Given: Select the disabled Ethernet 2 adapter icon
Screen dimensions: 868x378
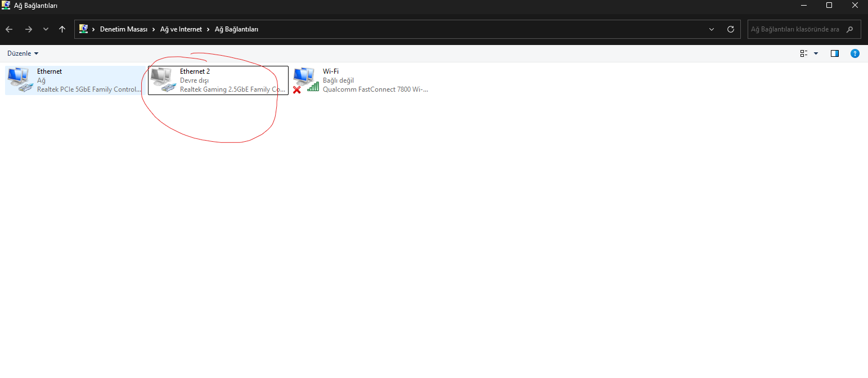Looking at the screenshot, I should pyautogui.click(x=163, y=80).
